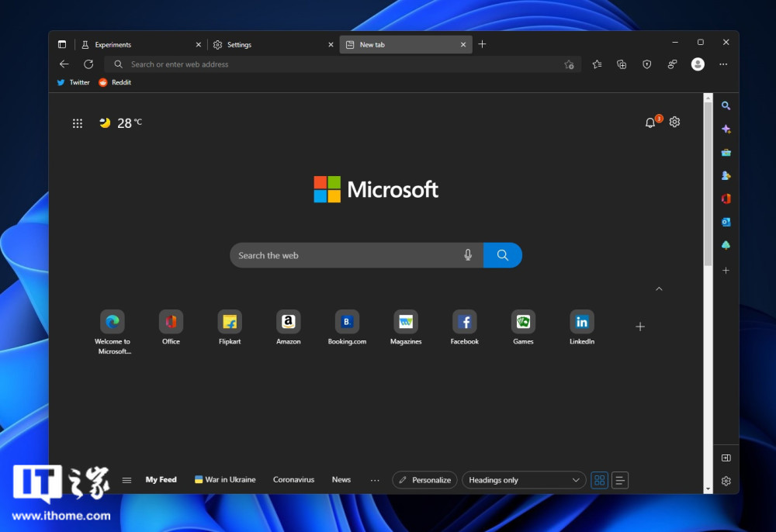This screenshot has width=776, height=532.
Task: Open the Office icon in sidebar
Action: 726,199
